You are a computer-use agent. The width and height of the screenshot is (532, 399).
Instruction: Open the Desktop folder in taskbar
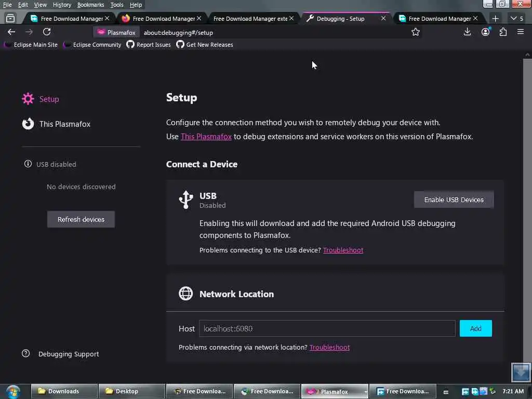tap(131, 391)
